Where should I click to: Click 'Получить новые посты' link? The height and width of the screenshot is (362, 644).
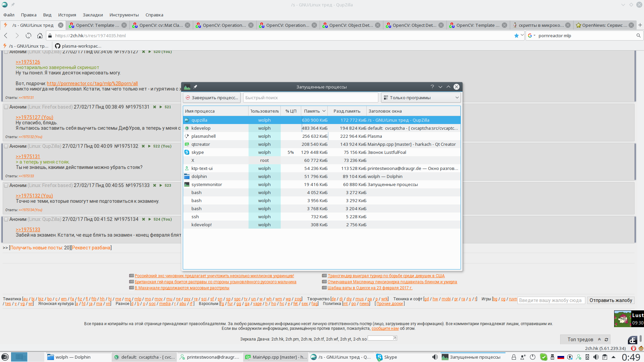coord(37,248)
